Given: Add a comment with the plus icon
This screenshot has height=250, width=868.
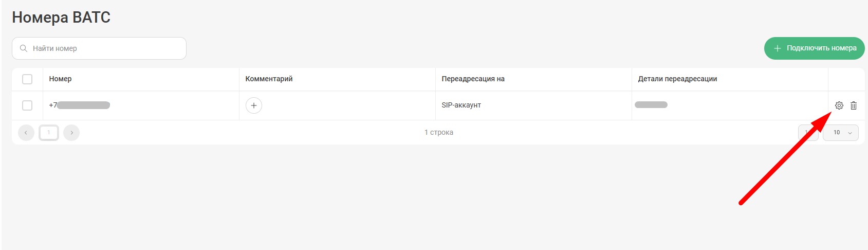Looking at the screenshot, I should (x=254, y=105).
